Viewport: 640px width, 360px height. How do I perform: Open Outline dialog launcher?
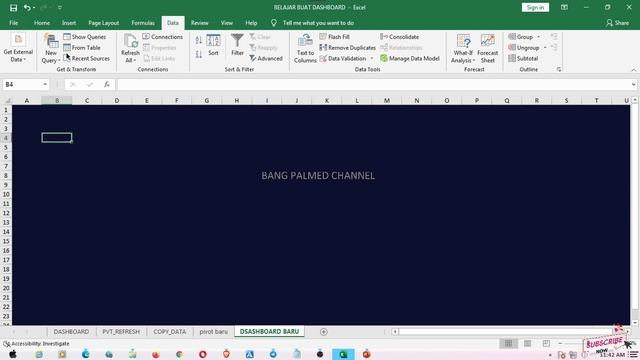(559, 70)
